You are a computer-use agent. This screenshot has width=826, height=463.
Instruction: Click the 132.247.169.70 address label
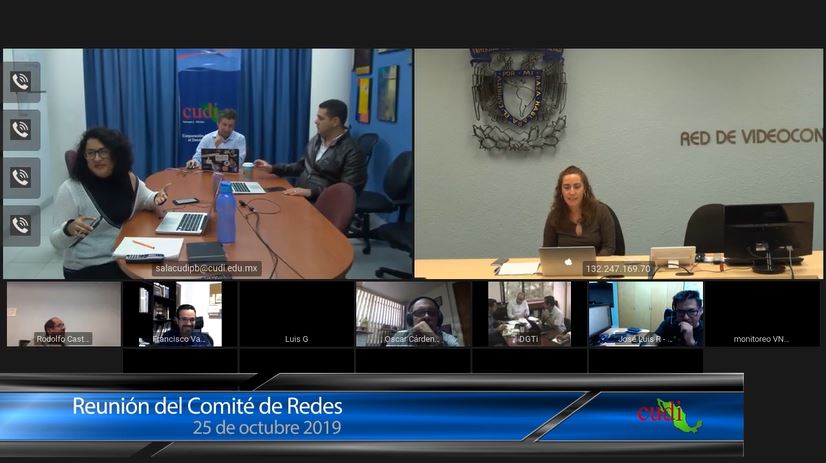click(618, 269)
